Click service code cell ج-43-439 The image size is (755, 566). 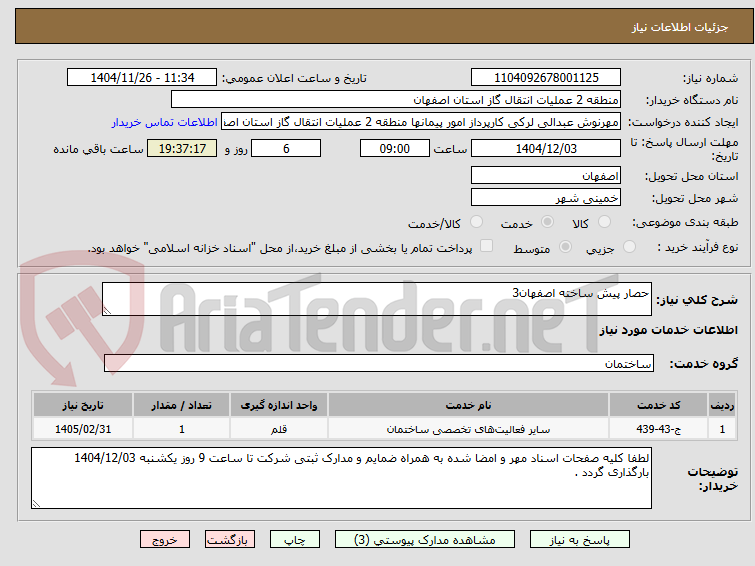point(658,429)
